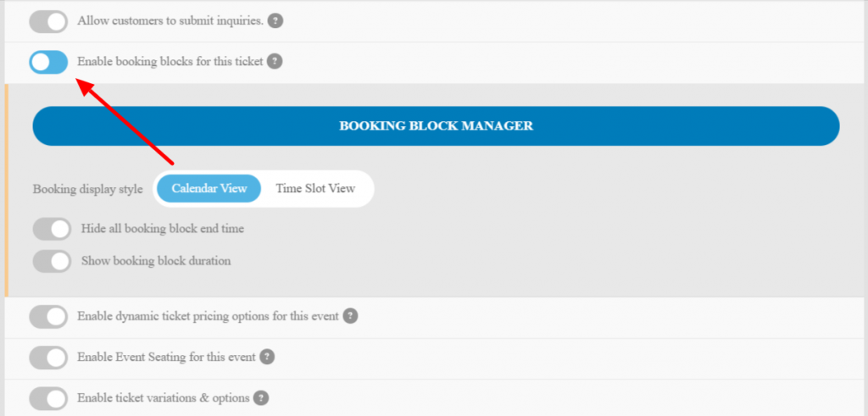This screenshot has height=416, width=868.
Task: Switch to Time Slot View
Action: click(315, 189)
